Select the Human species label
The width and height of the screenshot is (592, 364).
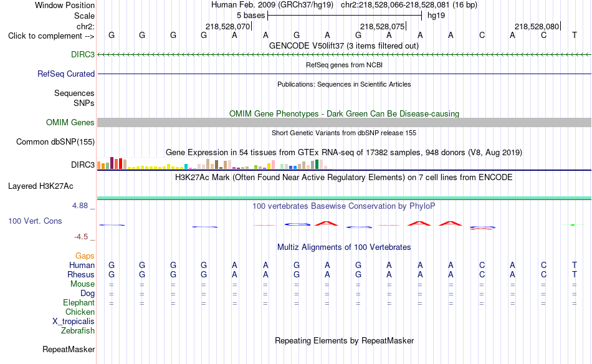coord(82,265)
